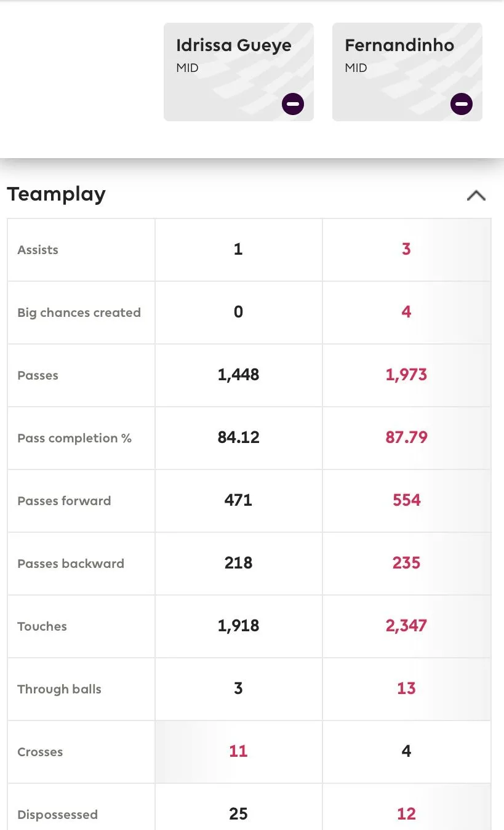Click the Big chances created label

[79, 313]
